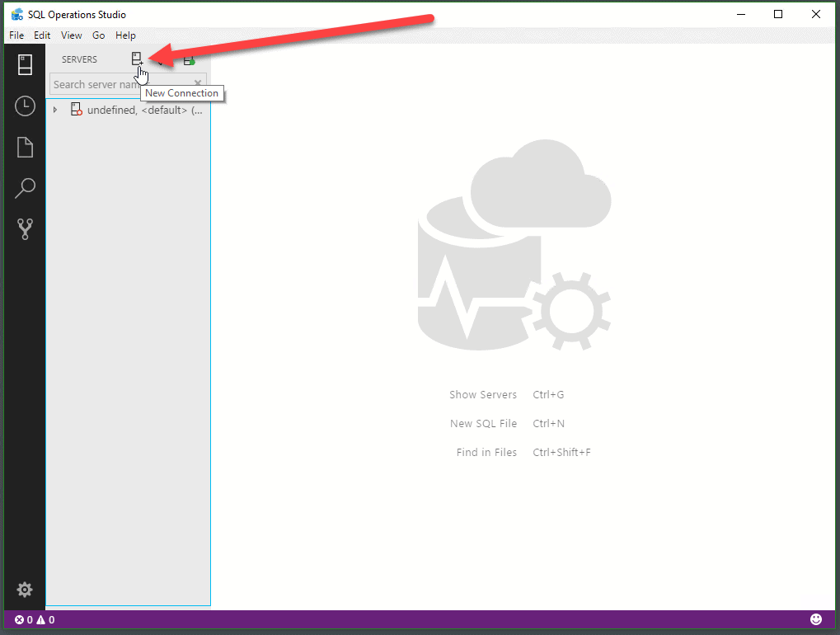The width and height of the screenshot is (840, 635).
Task: Open the Servers view in activity bar
Action: pos(25,65)
